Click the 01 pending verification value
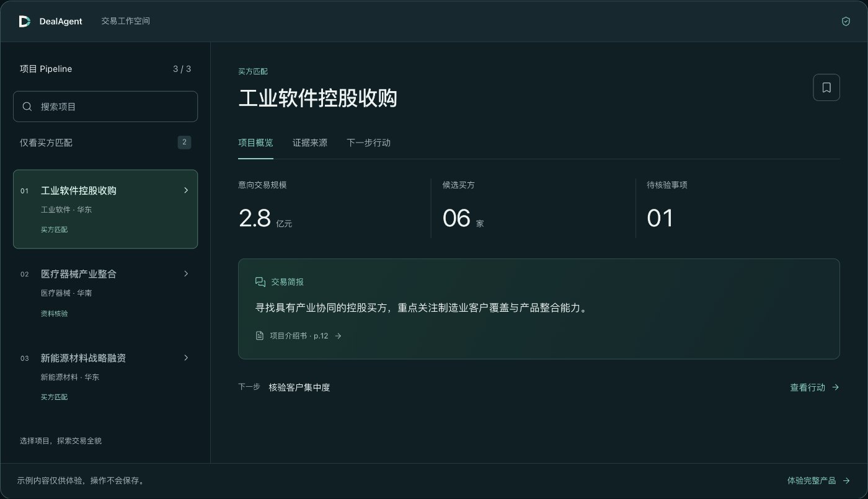Screen dimensions: 868x499 click(660, 218)
